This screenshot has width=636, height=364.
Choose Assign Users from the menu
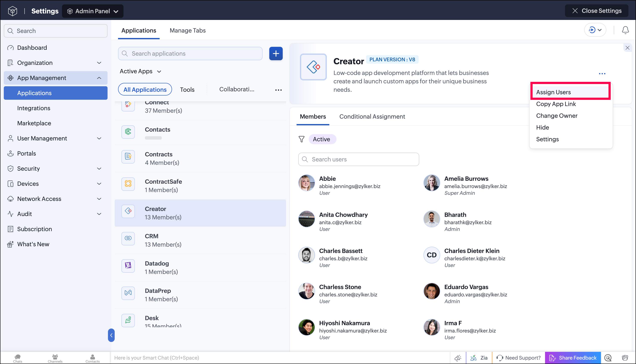point(570,92)
